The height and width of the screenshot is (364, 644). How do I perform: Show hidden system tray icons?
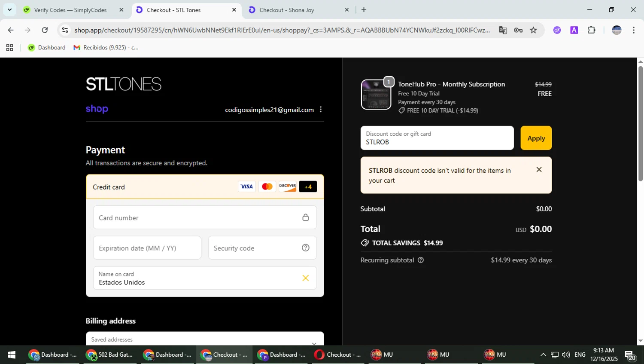coord(543,355)
